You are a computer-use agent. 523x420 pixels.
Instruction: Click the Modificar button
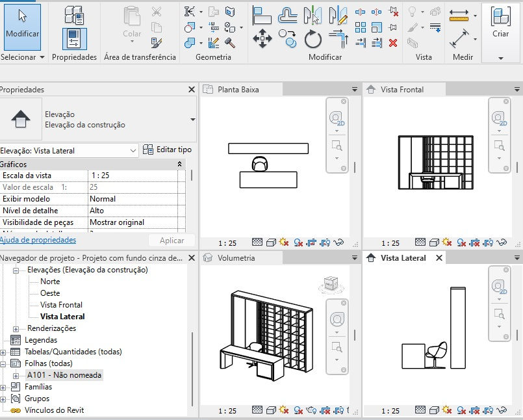point(22,27)
